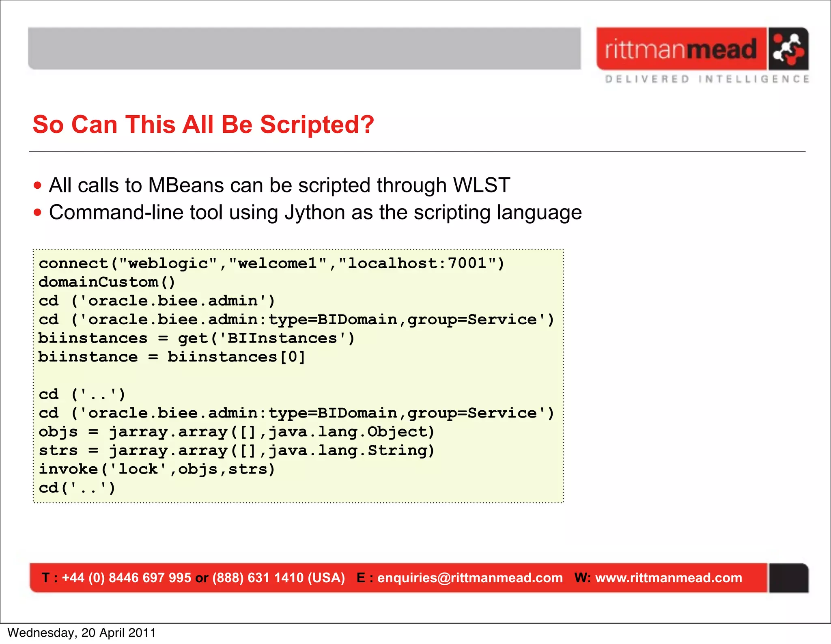This screenshot has height=644, width=831.
Task: Open the enquiries@rittmanmead.com email link
Action: pos(470,577)
